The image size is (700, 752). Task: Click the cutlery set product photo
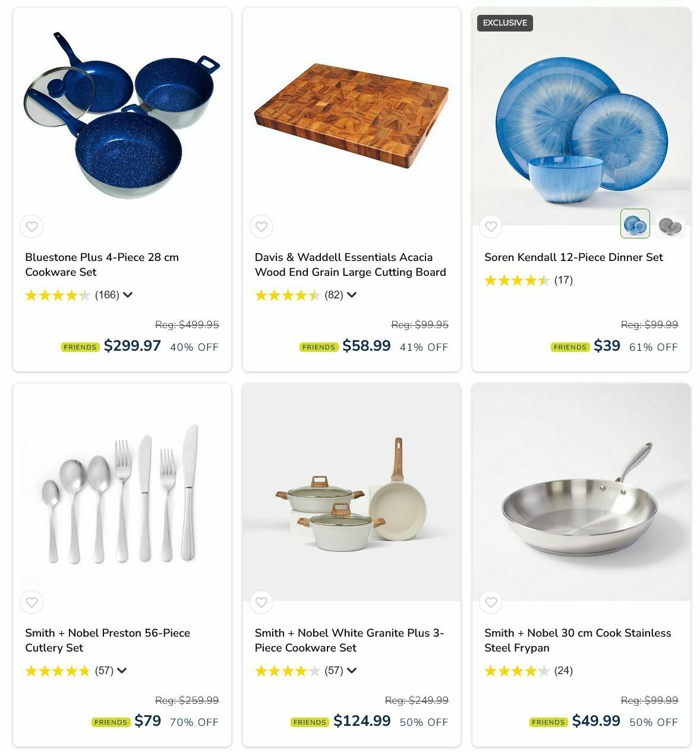pyautogui.click(x=122, y=492)
